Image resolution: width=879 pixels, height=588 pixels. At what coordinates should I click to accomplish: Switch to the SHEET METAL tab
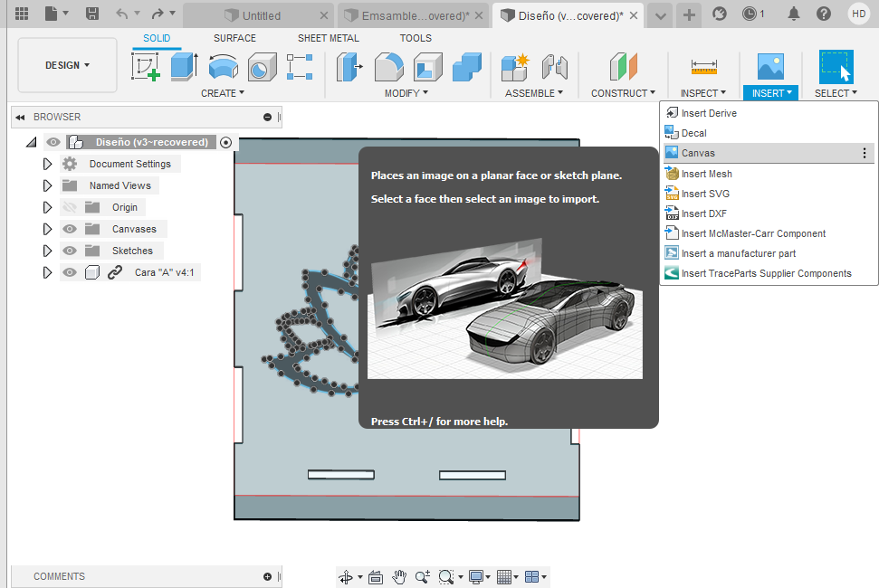[x=328, y=38]
